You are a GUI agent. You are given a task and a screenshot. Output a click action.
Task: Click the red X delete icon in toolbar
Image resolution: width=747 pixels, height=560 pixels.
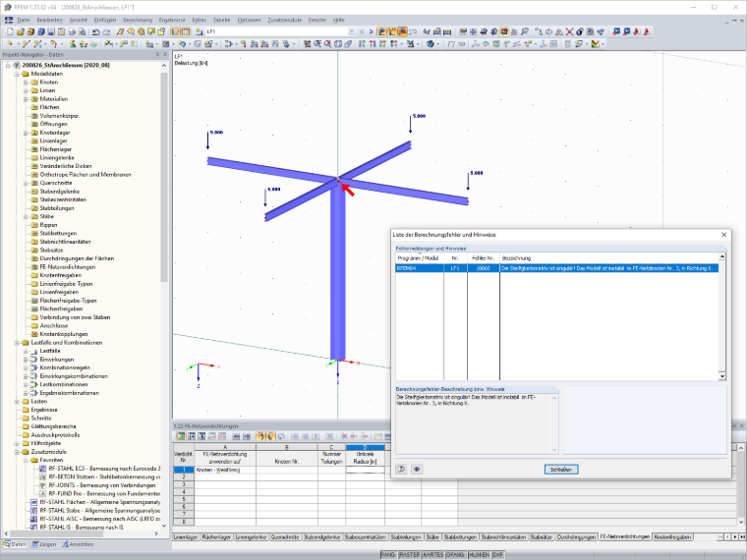tap(569, 31)
